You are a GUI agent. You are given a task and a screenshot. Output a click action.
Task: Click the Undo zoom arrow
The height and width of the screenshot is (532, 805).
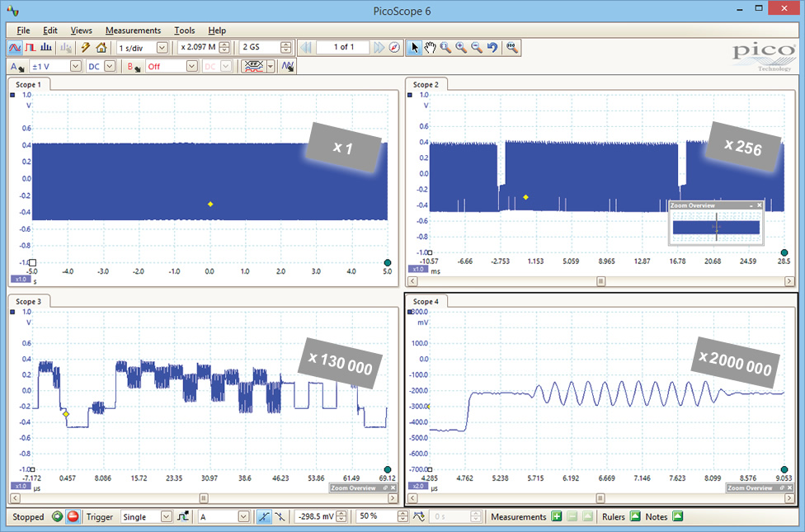tap(492, 48)
